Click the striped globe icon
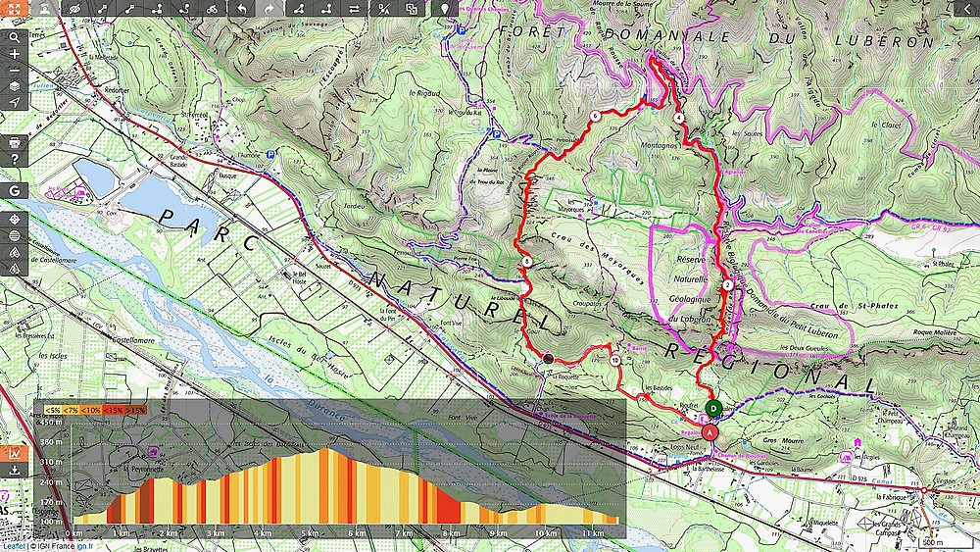Viewport: 980px width, 552px height. [14, 235]
